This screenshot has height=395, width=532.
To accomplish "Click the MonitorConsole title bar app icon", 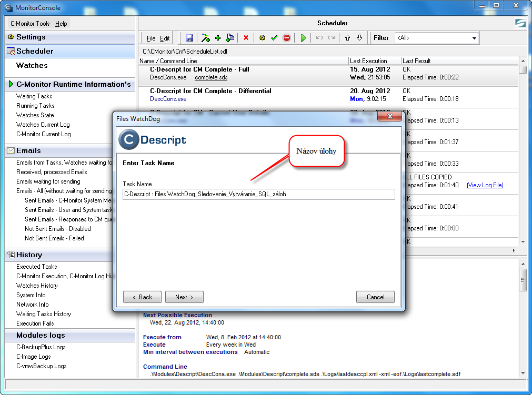I will point(8,7).
